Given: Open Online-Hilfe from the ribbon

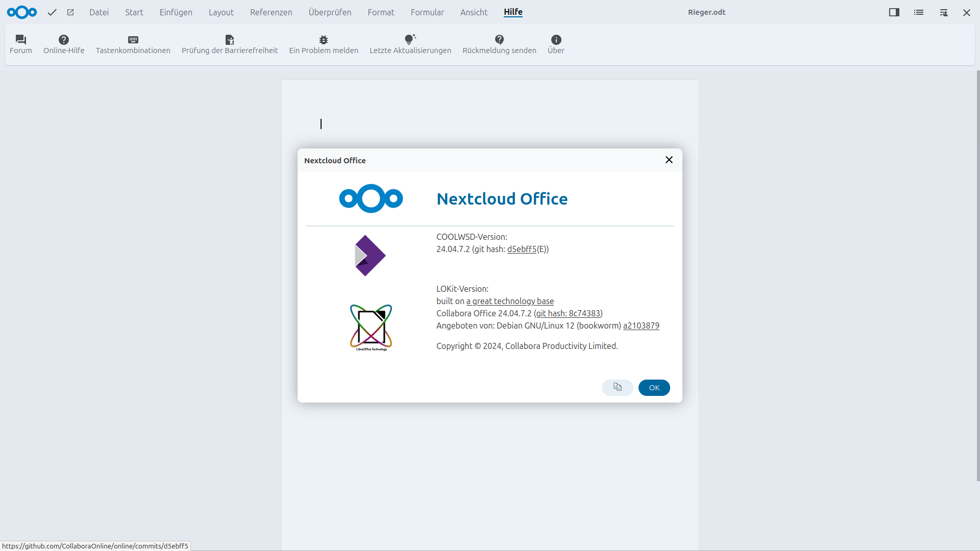Looking at the screenshot, I should (64, 44).
